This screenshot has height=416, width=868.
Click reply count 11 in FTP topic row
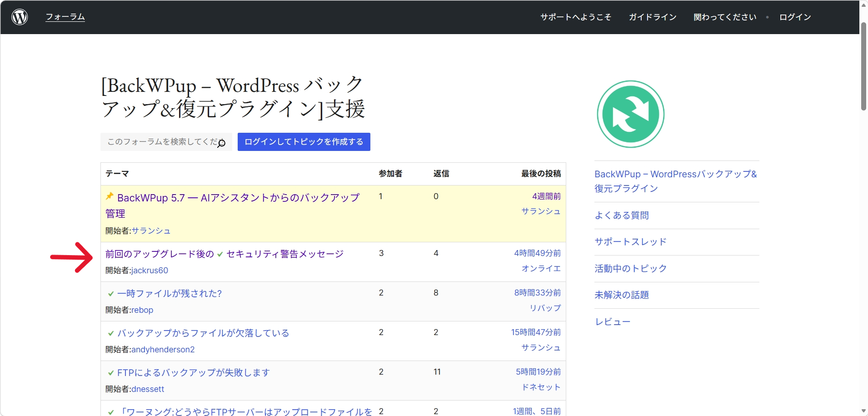point(437,372)
